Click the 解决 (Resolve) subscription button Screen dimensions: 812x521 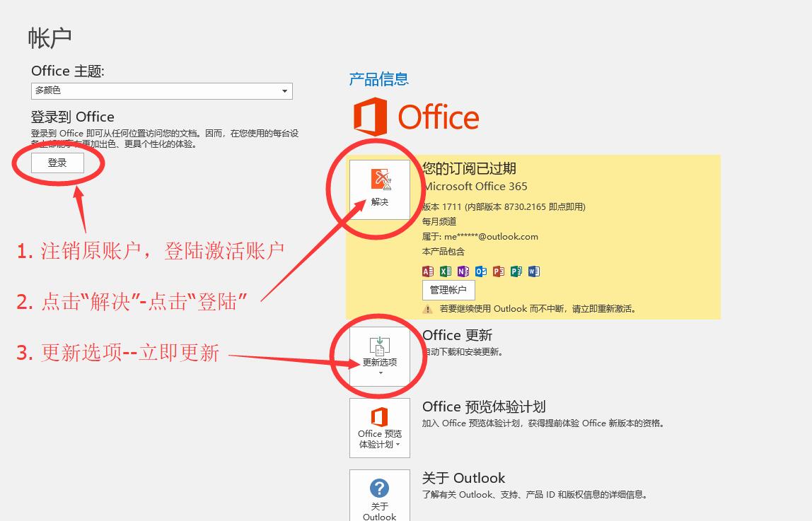click(x=380, y=189)
